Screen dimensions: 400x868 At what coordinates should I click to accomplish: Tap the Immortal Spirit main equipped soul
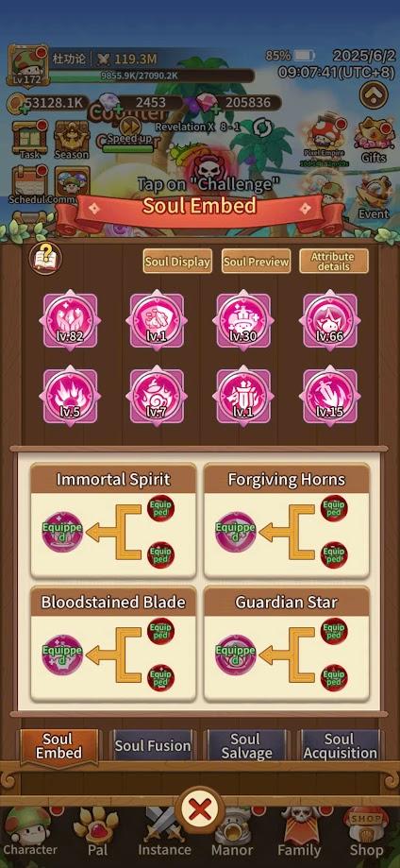[x=62, y=532]
